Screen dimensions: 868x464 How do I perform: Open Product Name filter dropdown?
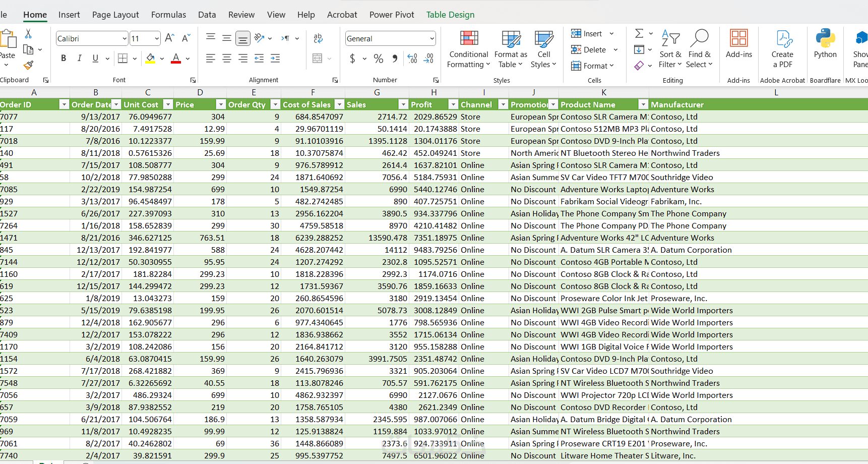[x=643, y=104]
